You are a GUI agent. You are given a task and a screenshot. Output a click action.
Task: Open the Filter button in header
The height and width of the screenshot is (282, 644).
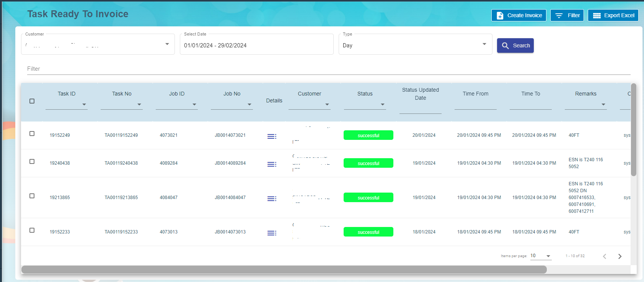click(x=567, y=15)
